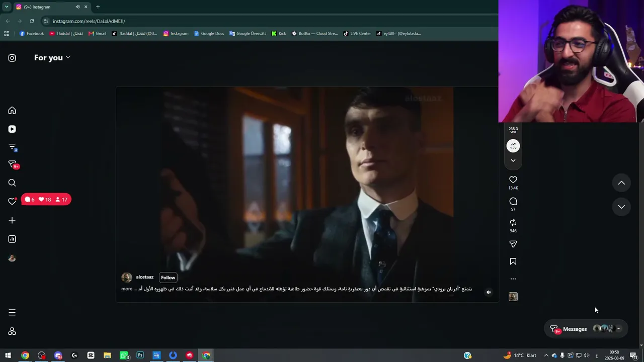Screen dimensions: 644x362
Task: Open File Explorer from the taskbar
Action: click(107, 355)
